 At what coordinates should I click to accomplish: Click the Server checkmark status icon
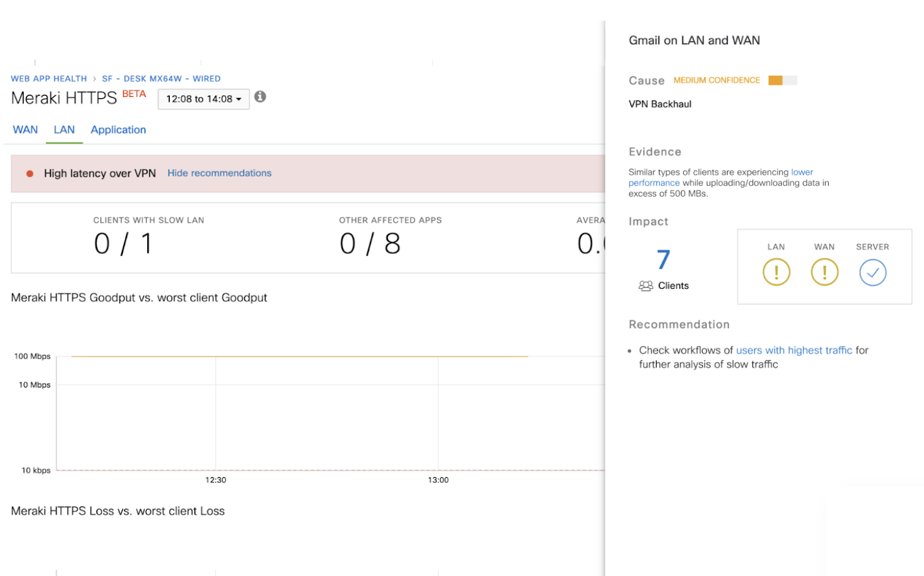[873, 272]
